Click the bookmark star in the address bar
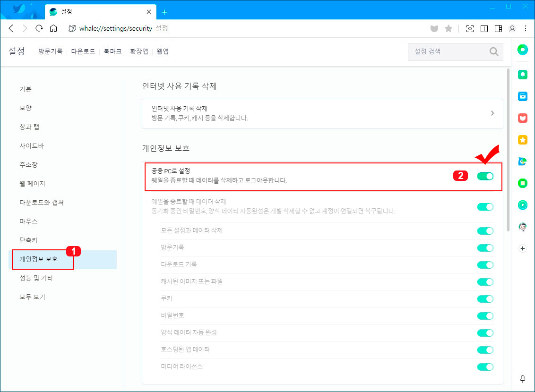Screen dimensions: 535x392 (x=448, y=28)
